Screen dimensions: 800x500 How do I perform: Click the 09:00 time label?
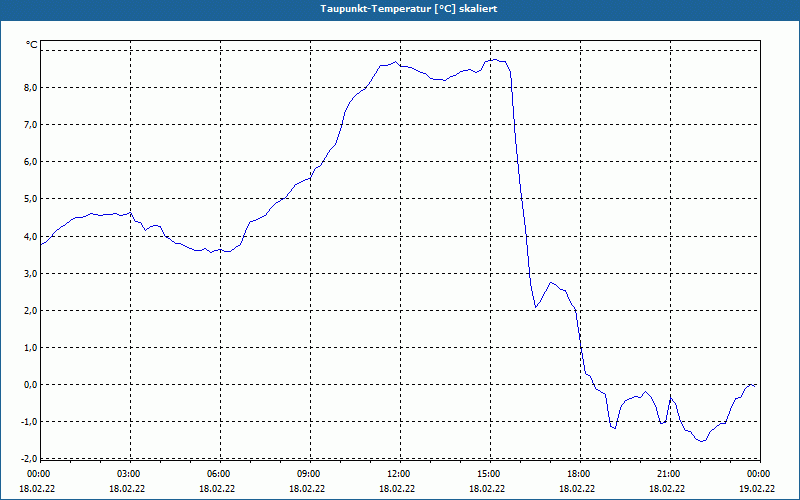(310, 474)
